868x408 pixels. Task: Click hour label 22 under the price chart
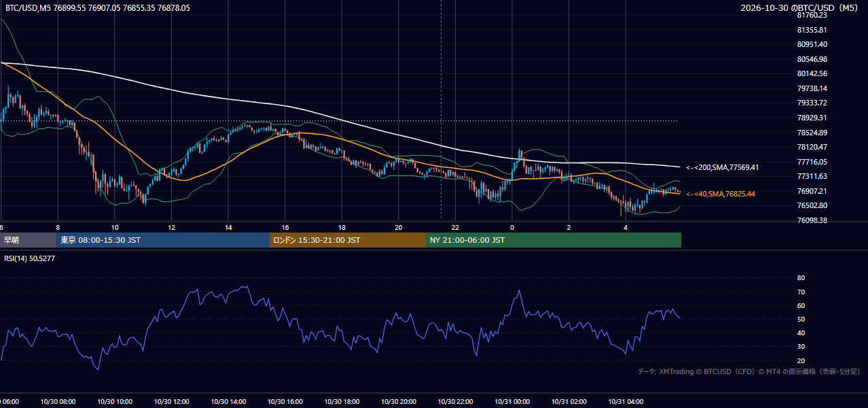[x=455, y=227]
